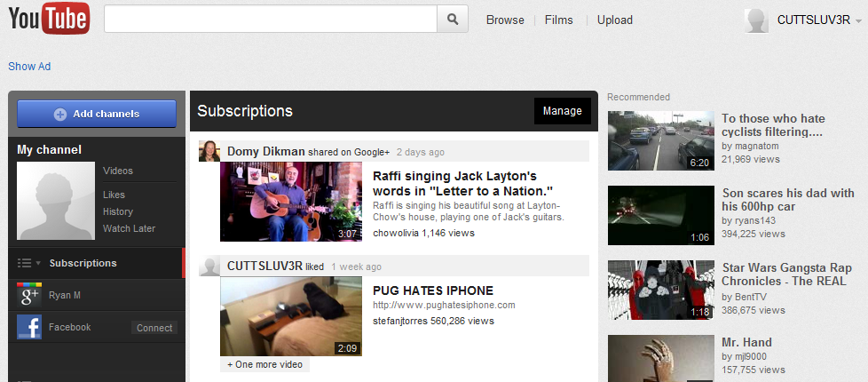Click the My channel profile silhouette image
The width and height of the screenshot is (868, 382).
pyautogui.click(x=56, y=201)
